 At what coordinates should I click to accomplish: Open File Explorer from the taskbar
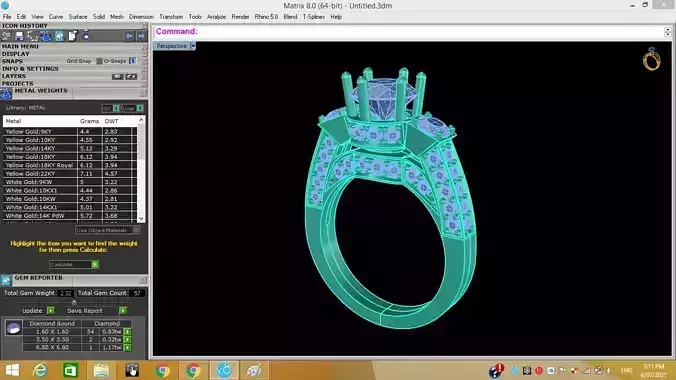click(x=101, y=371)
